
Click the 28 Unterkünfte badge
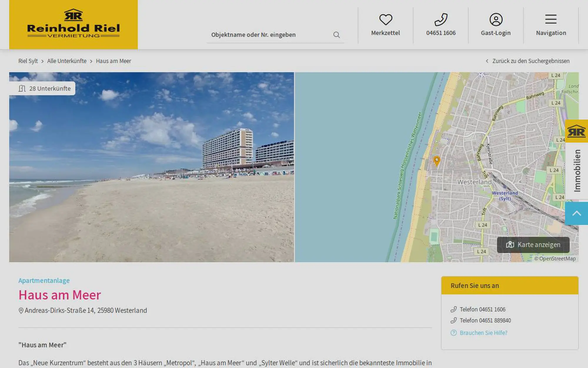42,88
